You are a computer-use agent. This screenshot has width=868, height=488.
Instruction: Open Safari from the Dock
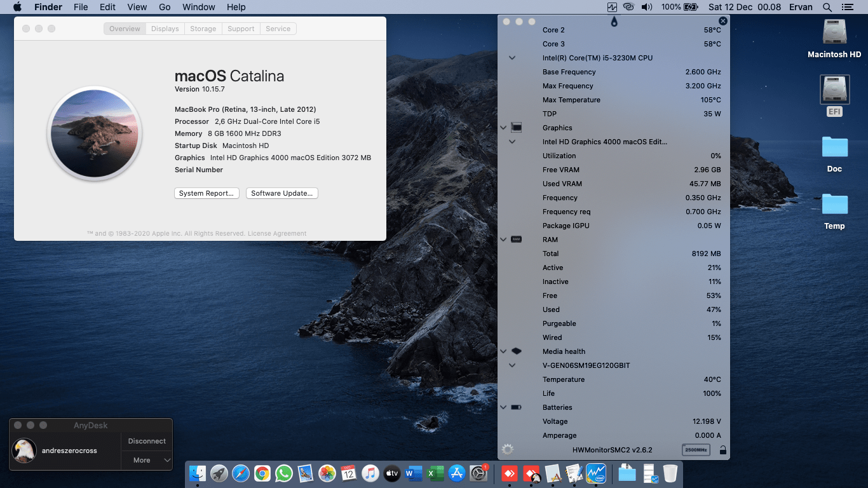242,473
